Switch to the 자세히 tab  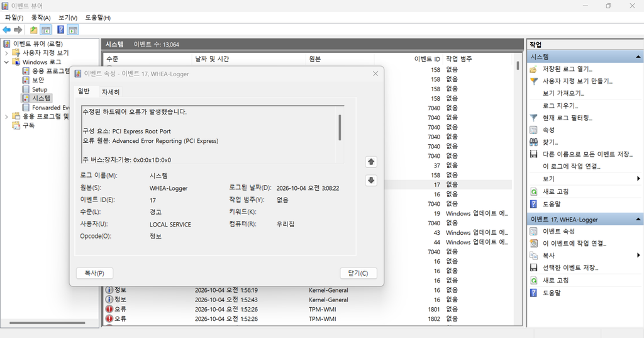pyautogui.click(x=111, y=92)
